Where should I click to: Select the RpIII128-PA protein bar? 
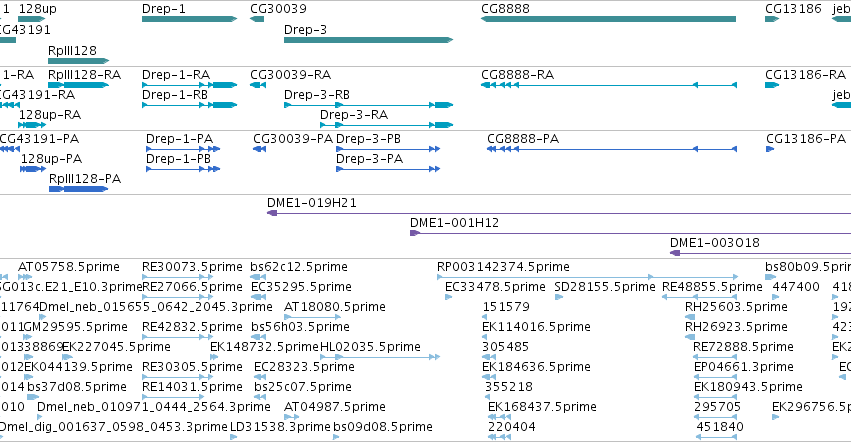(79, 189)
